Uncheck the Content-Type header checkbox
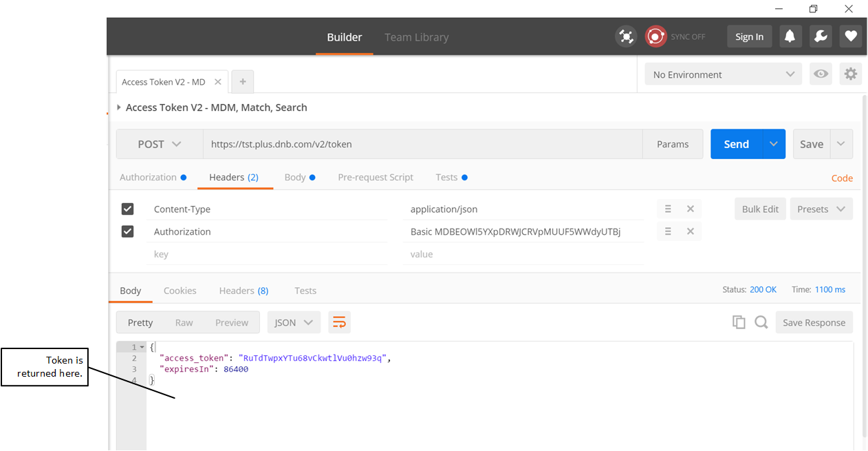This screenshot has width=868, height=451. click(127, 209)
